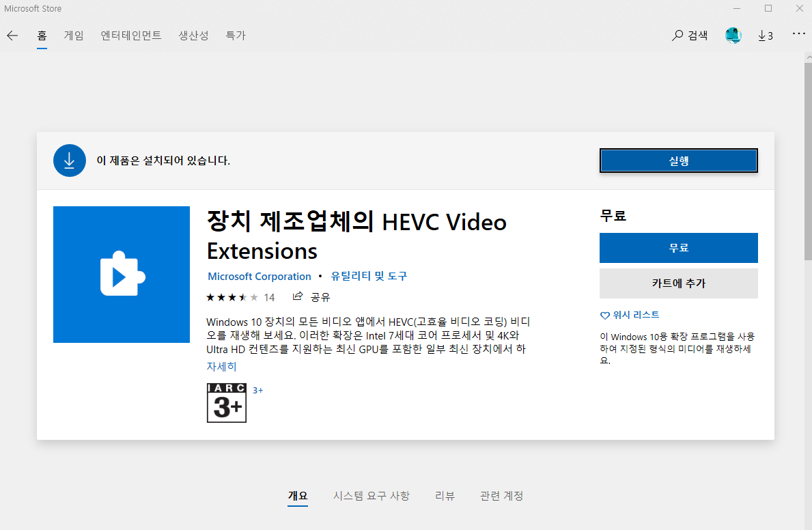
Task: Click the blue installed download circle icon
Action: [x=70, y=161]
